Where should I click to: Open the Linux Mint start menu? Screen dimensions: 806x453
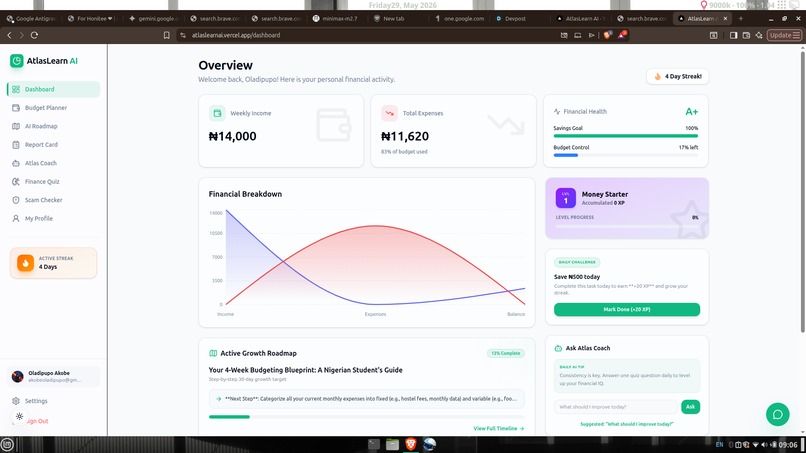point(7,444)
